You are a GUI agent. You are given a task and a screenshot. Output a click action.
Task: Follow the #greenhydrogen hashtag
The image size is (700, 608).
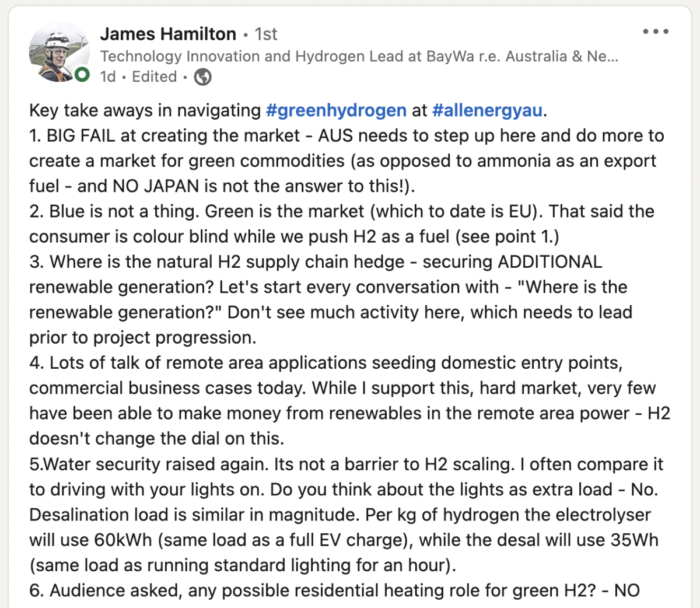click(x=336, y=110)
